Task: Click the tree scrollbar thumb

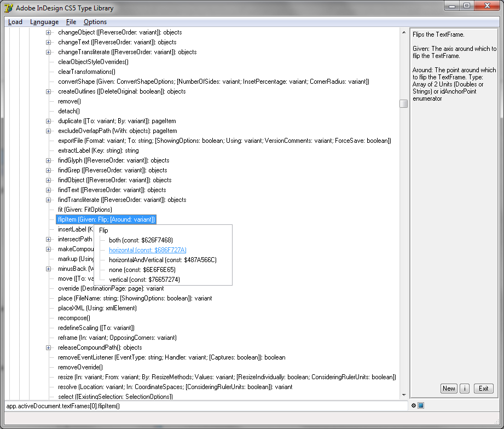Action: (x=404, y=104)
